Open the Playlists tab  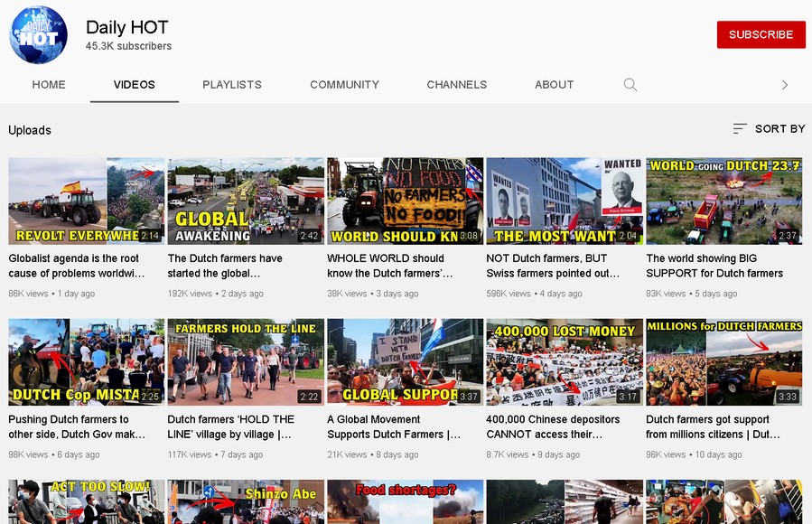point(232,85)
